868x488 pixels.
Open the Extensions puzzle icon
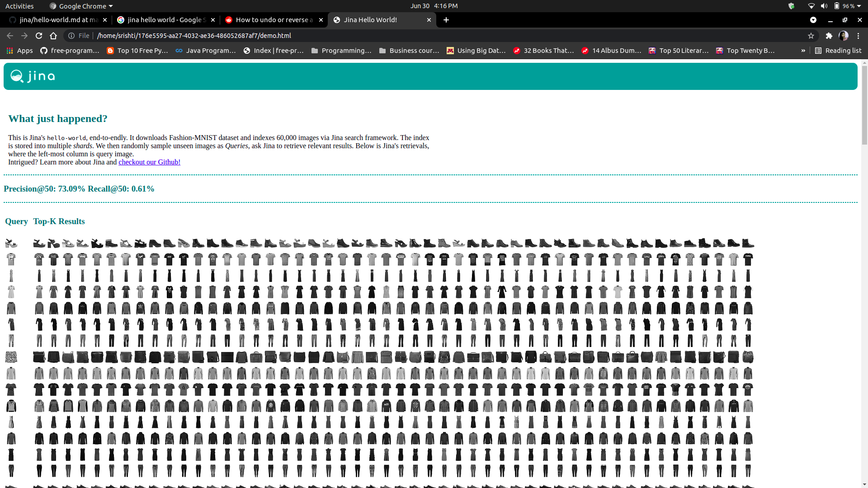click(x=829, y=36)
